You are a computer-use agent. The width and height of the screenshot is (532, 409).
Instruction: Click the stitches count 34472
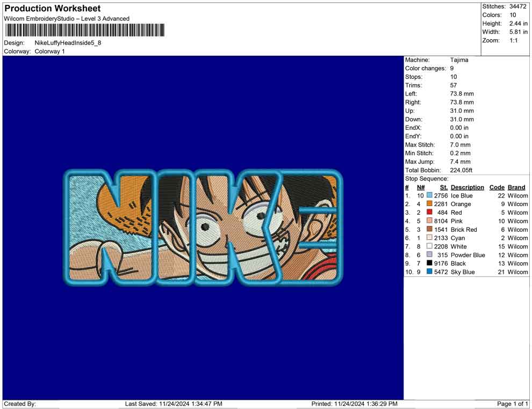click(x=517, y=6)
